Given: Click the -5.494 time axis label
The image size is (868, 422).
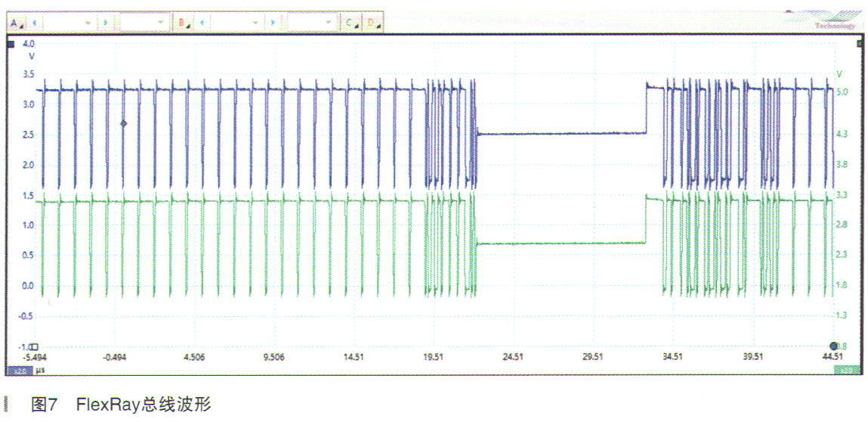Looking at the screenshot, I should pyautogui.click(x=34, y=357).
